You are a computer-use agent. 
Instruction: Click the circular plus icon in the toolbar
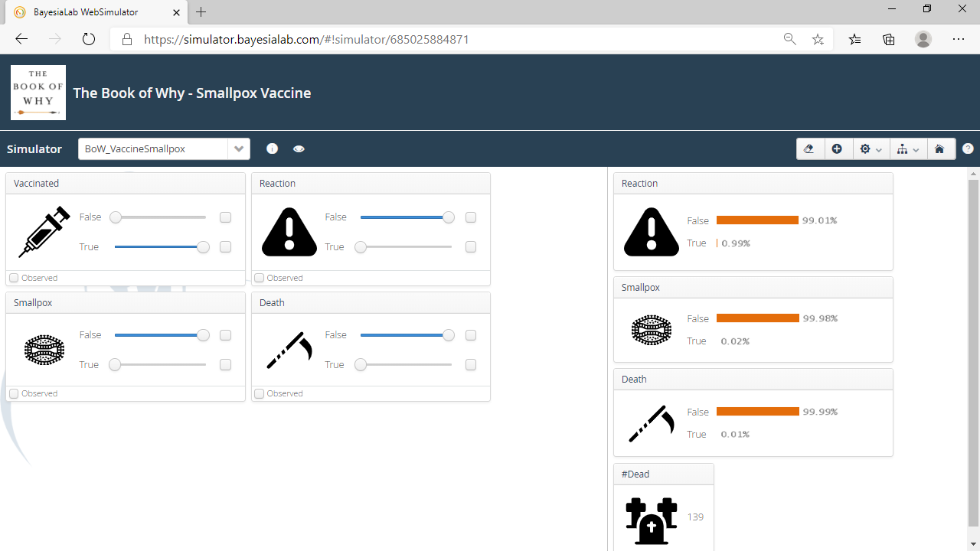click(838, 148)
